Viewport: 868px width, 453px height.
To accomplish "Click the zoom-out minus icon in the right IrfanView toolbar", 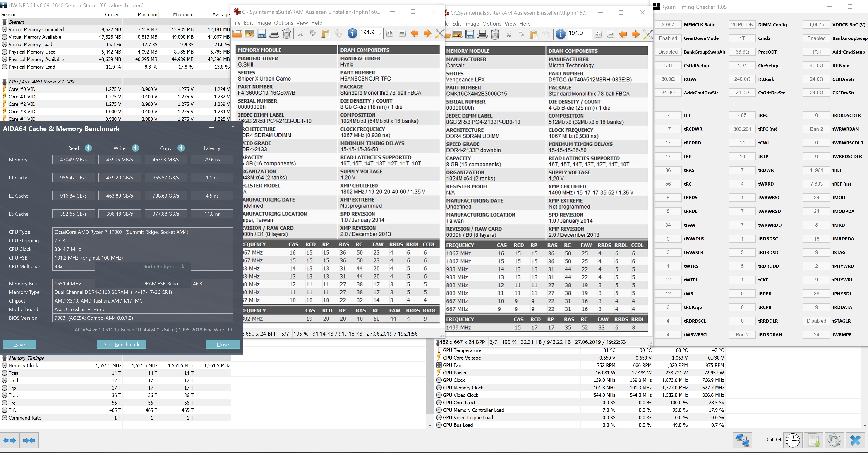I will pos(610,34).
